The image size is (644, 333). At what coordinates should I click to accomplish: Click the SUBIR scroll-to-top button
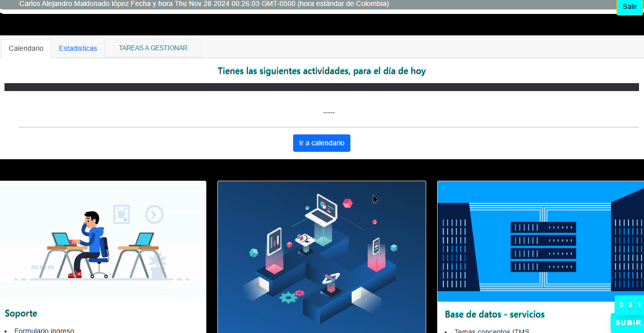(x=628, y=323)
